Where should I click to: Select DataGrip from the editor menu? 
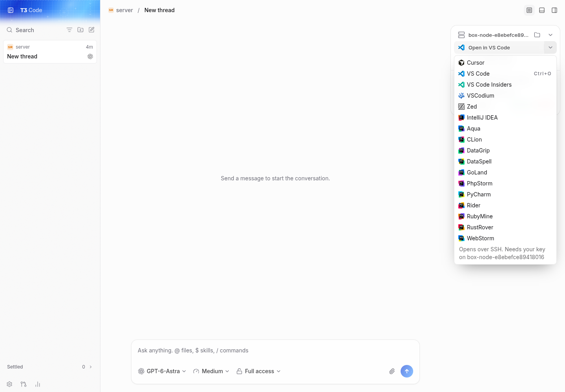(505, 151)
